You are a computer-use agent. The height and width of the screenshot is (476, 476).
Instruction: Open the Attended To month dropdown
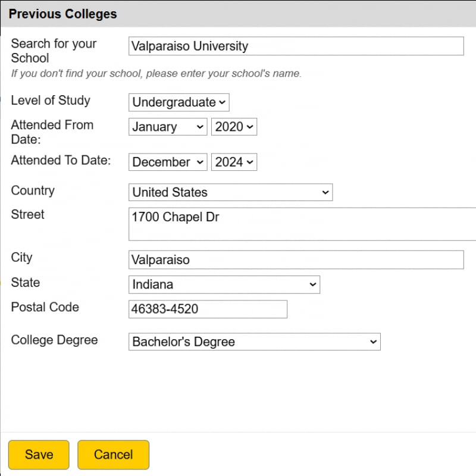[168, 162]
